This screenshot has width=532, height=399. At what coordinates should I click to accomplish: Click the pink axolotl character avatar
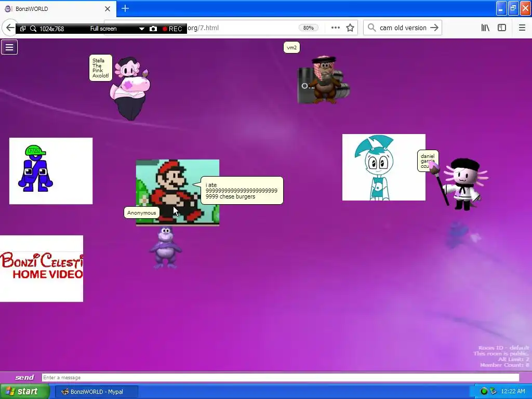pyautogui.click(x=130, y=88)
